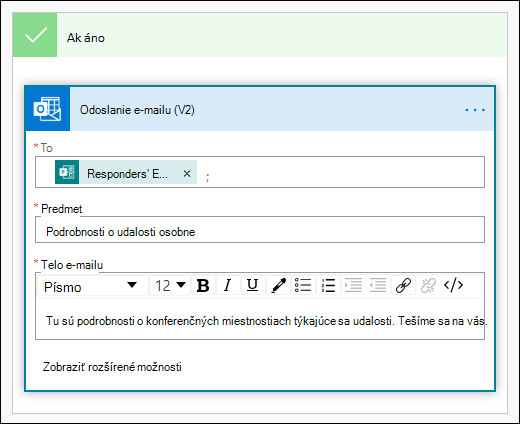
Task: Click into the To recipients field
Action: coord(260,172)
